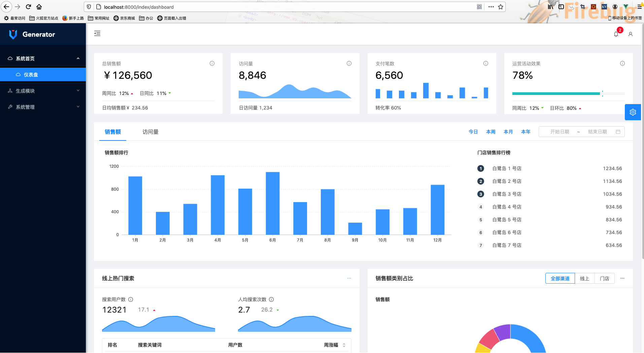Switch to the 销售额 tab
This screenshot has width=644, height=353.
pos(113,132)
